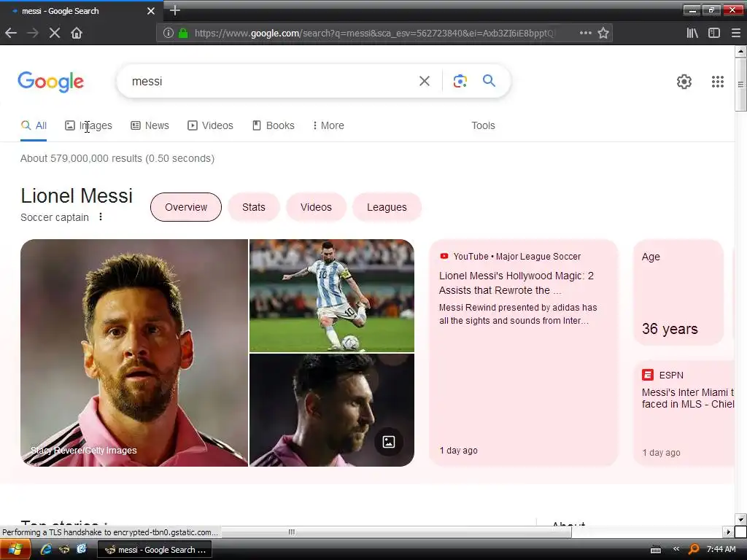Close the messi Google Search tab
Screen dimensions: 747x560
coord(150,10)
